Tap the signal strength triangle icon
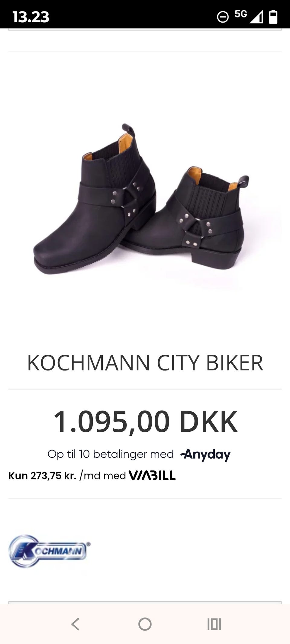The width and height of the screenshot is (290, 644). coord(256,17)
